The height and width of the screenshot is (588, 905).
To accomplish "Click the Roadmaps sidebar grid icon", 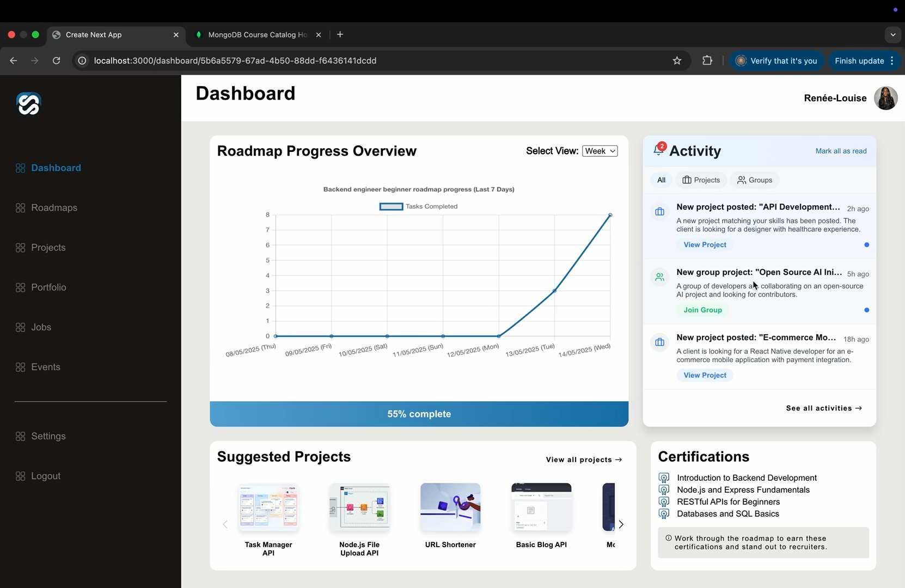I will pos(21,208).
